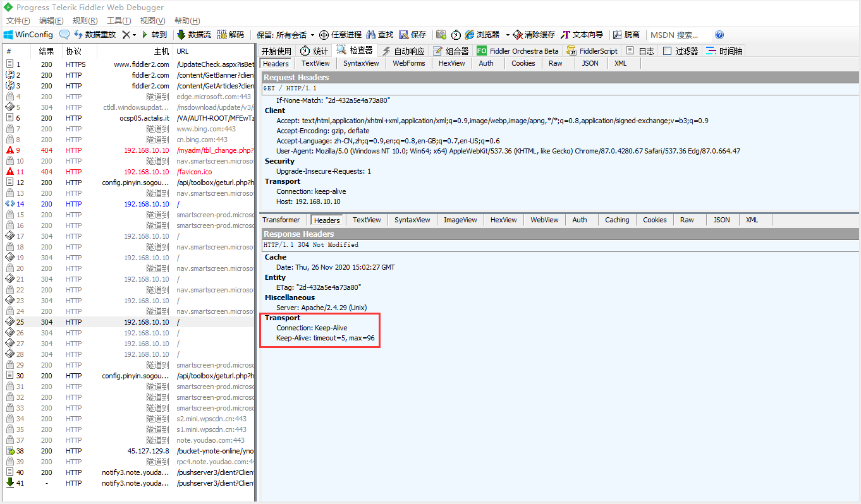The image size is (861, 504).
Task: Open the Fiddler Orchestra Beta tab
Action: 518,51
